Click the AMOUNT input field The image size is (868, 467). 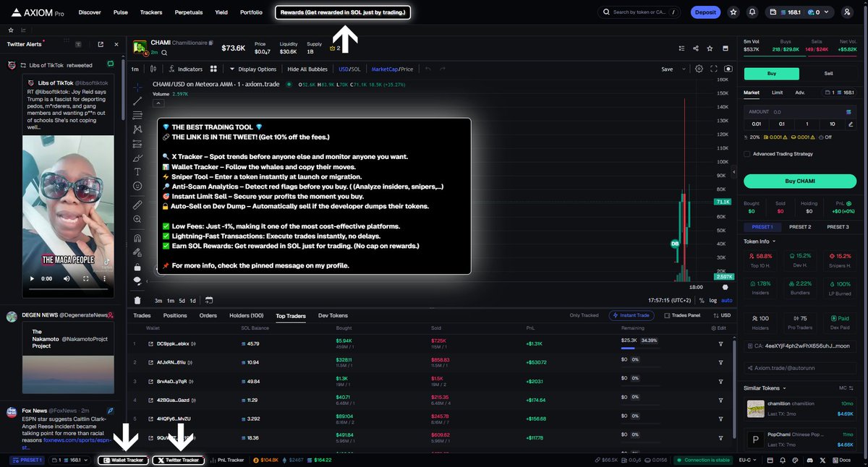800,112
